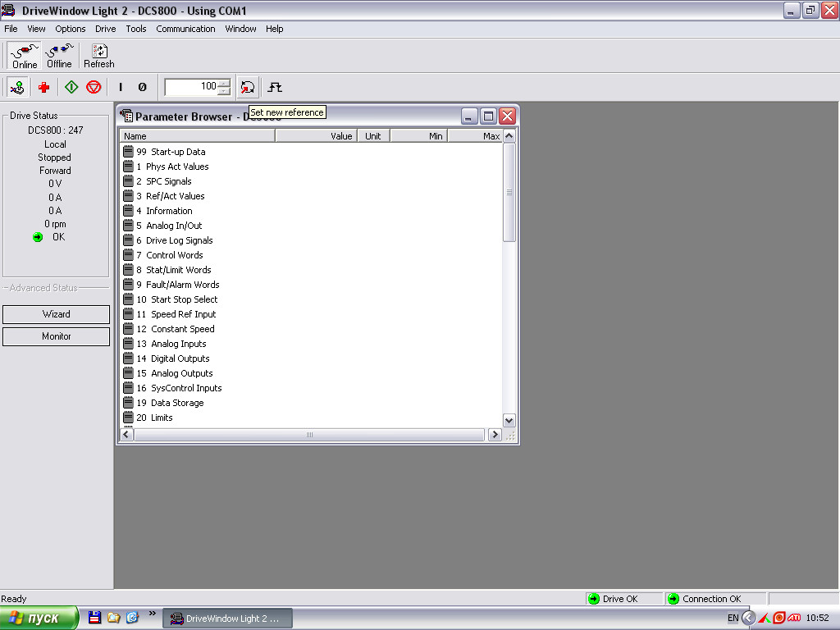Click the parameter list scroll-down arrow
Viewport: 840px width, 630px height.
tap(509, 421)
